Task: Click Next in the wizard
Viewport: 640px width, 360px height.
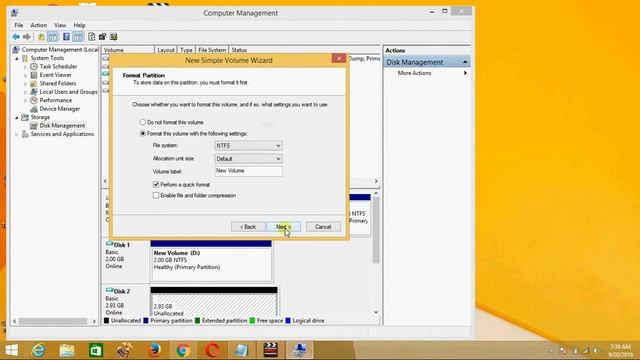Action: (284, 227)
